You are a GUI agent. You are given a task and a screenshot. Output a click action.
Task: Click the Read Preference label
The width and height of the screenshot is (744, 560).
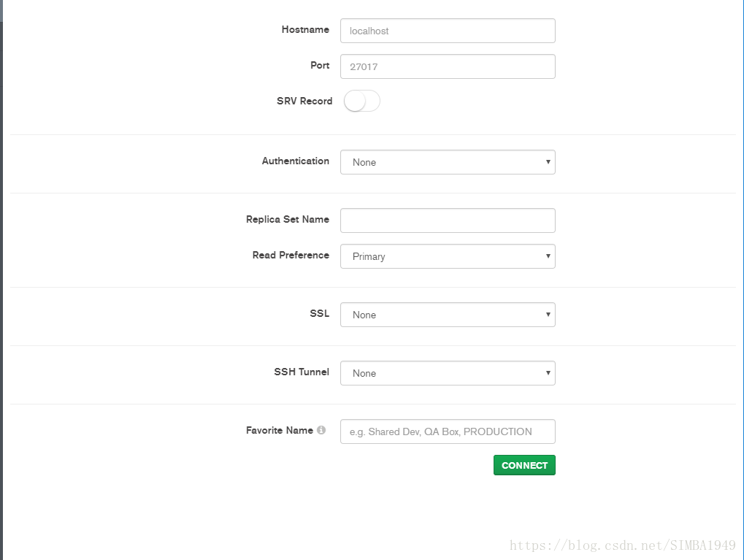click(291, 255)
